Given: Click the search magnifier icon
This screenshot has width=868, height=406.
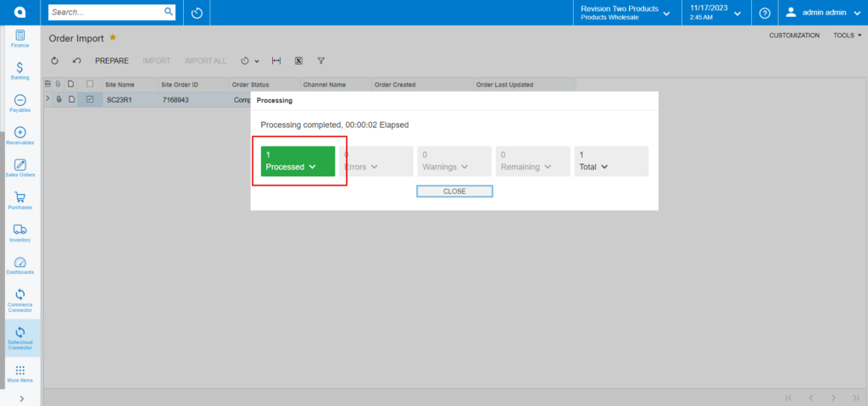Looking at the screenshot, I should point(169,12).
